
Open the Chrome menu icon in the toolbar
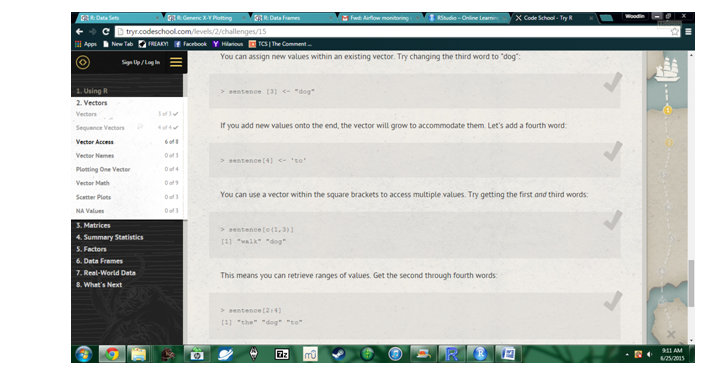click(x=688, y=32)
